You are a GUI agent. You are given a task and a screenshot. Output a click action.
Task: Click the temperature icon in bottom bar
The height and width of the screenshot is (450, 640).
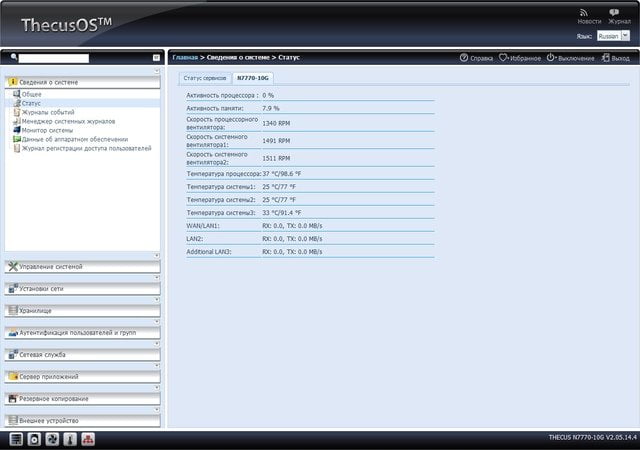[x=70, y=439]
